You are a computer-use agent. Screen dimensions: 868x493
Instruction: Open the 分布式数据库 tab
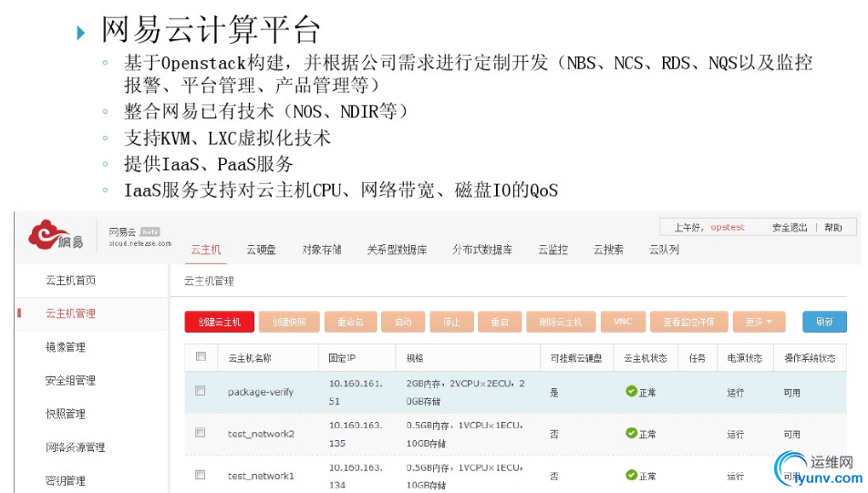pyautogui.click(x=482, y=250)
